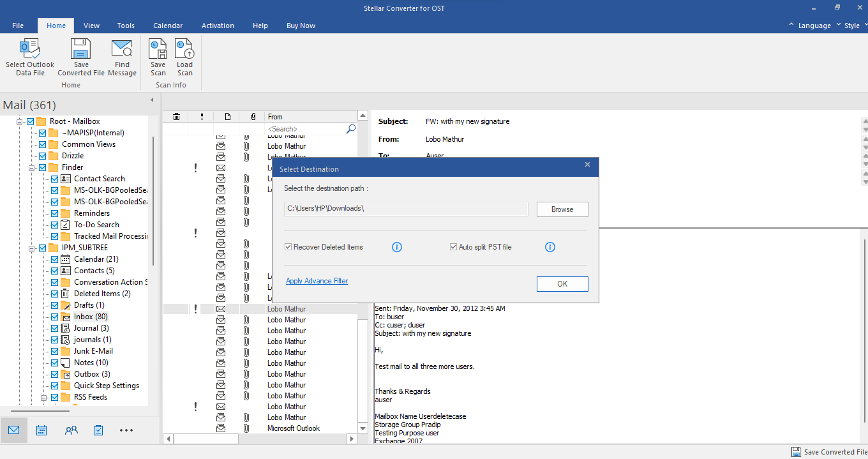The image size is (868, 459).
Task: Uncheck the Contacts (5) checkbox
Action: coord(55,271)
